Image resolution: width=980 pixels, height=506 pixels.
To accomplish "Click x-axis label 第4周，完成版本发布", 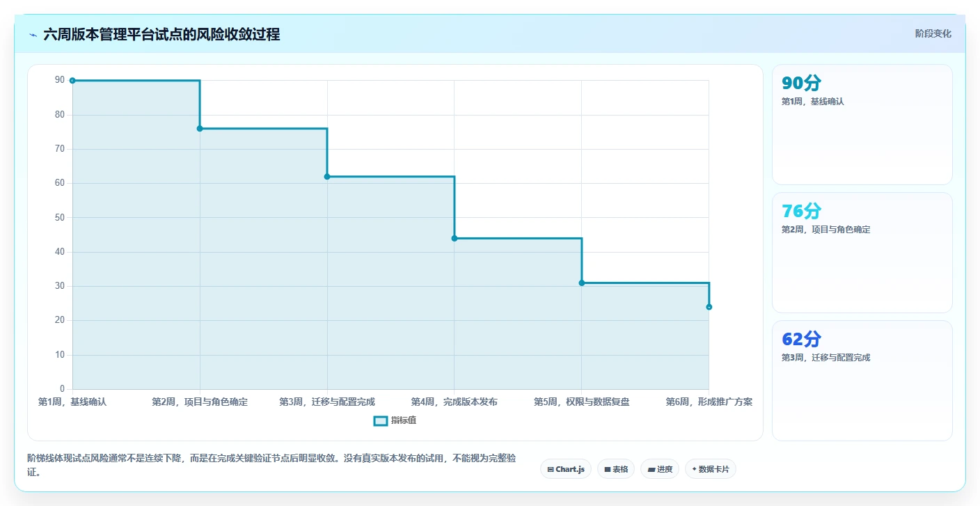I will pyautogui.click(x=455, y=402).
